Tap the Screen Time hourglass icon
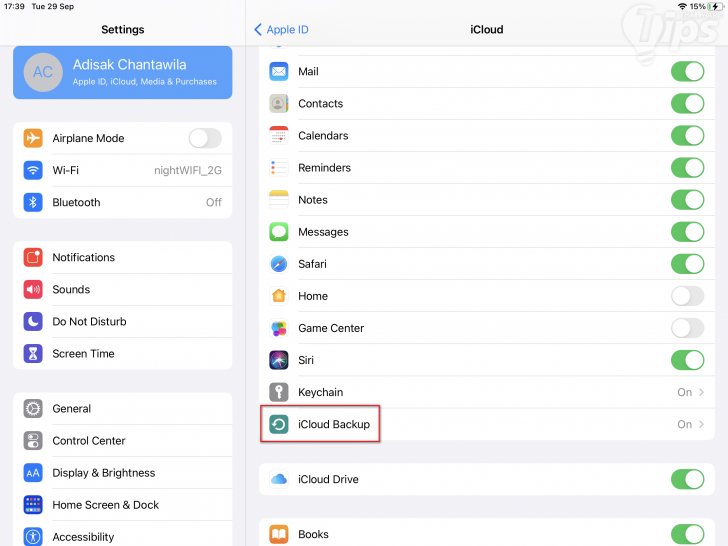This screenshot has width=728, height=546. tap(33, 354)
